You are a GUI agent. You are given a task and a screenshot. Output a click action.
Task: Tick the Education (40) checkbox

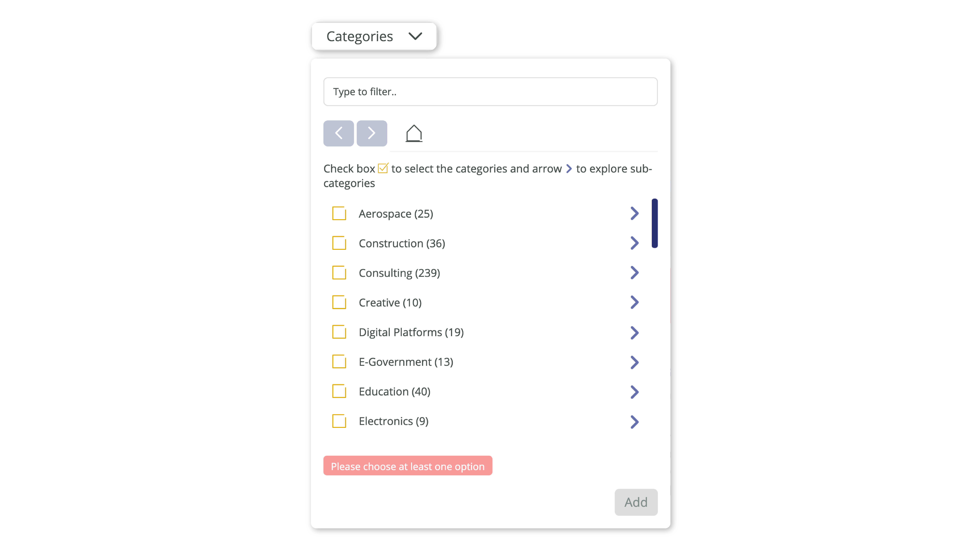[339, 391]
